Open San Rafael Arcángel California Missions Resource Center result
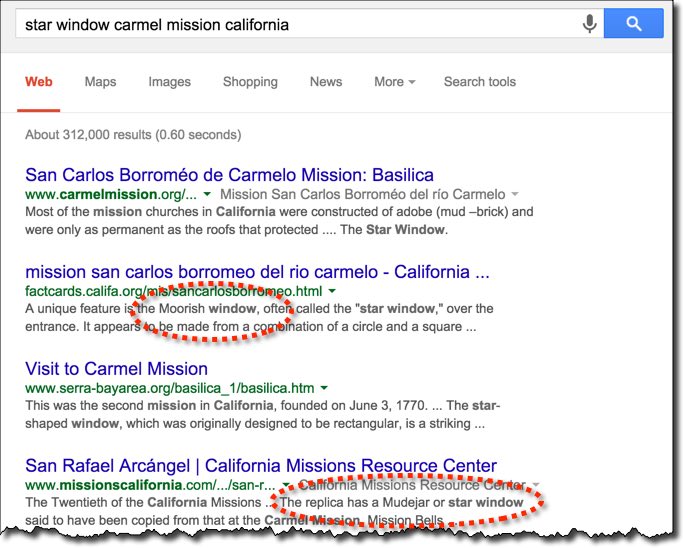This screenshot has height=548, width=683. tap(261, 466)
